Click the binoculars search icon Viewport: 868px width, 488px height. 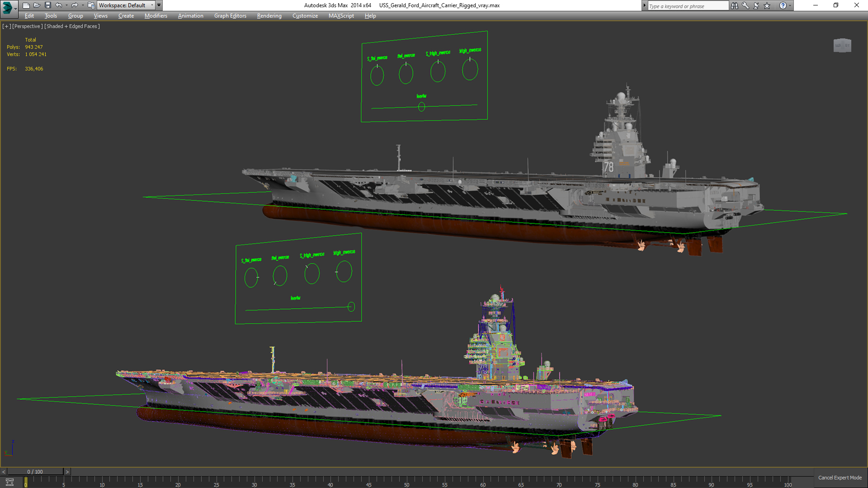point(734,5)
